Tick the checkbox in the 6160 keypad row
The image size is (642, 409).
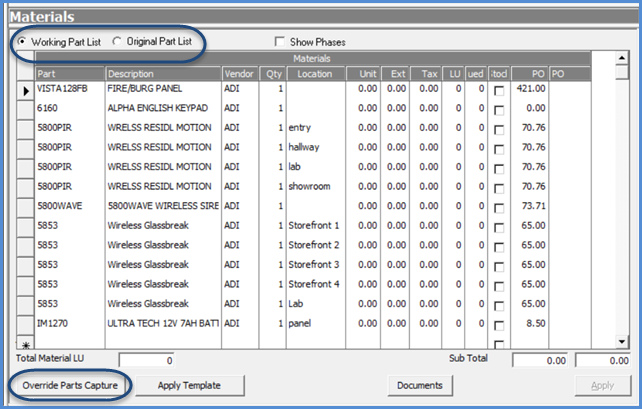(499, 110)
